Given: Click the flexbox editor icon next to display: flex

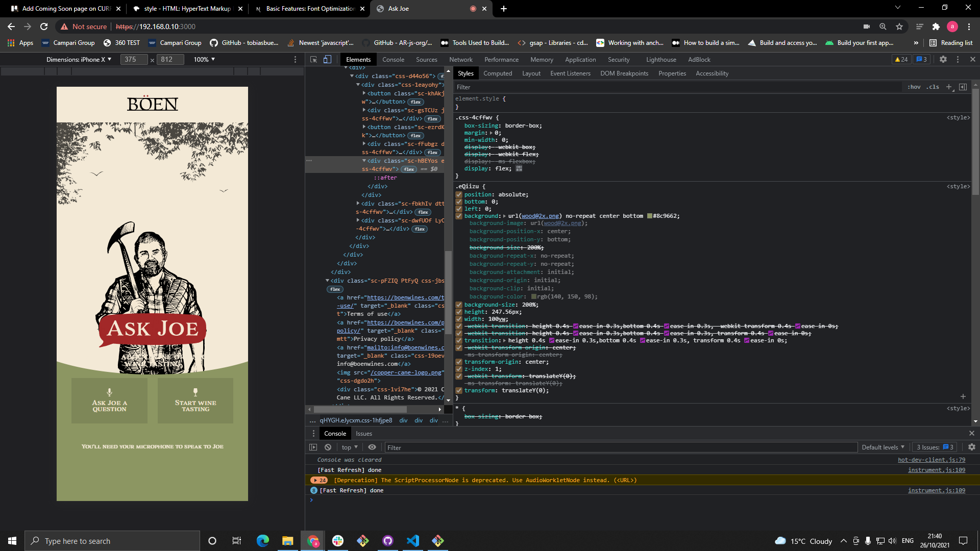Looking at the screenshot, I should pos(519,169).
